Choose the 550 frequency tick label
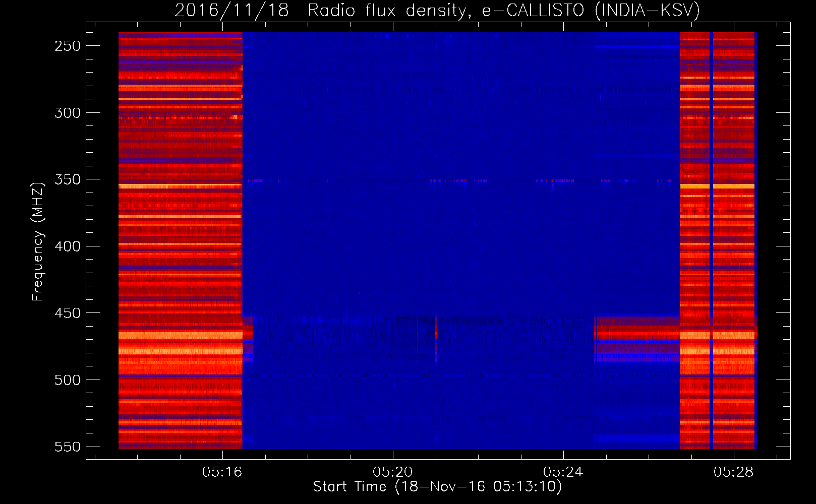Image resolution: width=816 pixels, height=504 pixels. pos(68,447)
